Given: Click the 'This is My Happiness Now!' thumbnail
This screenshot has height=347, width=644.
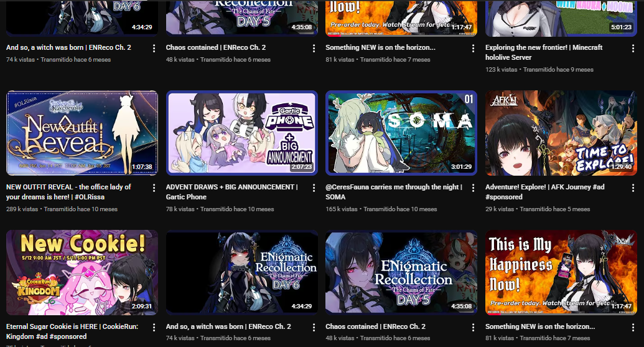Looking at the screenshot, I should pyautogui.click(x=561, y=273).
